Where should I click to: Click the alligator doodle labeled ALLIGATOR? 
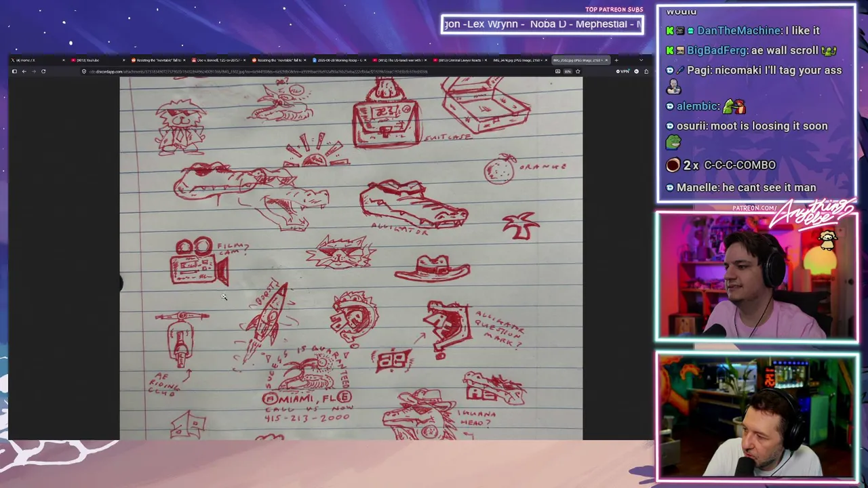click(413, 206)
